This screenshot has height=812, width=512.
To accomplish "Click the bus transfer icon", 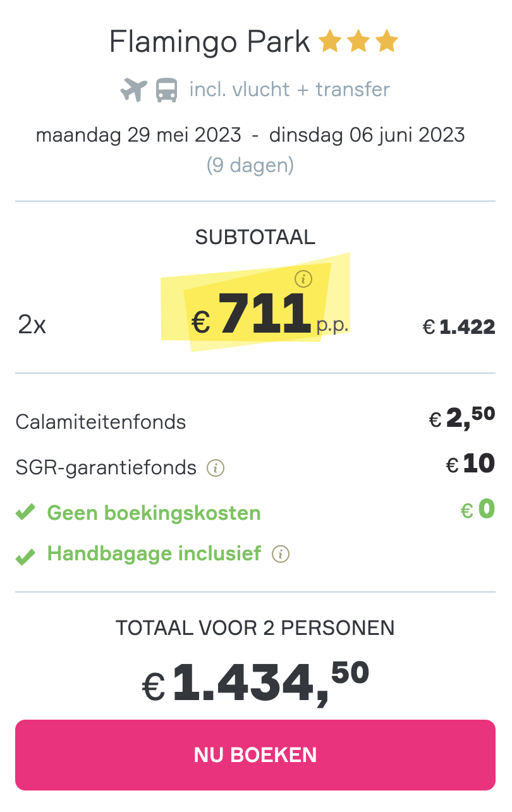I will tap(167, 90).
